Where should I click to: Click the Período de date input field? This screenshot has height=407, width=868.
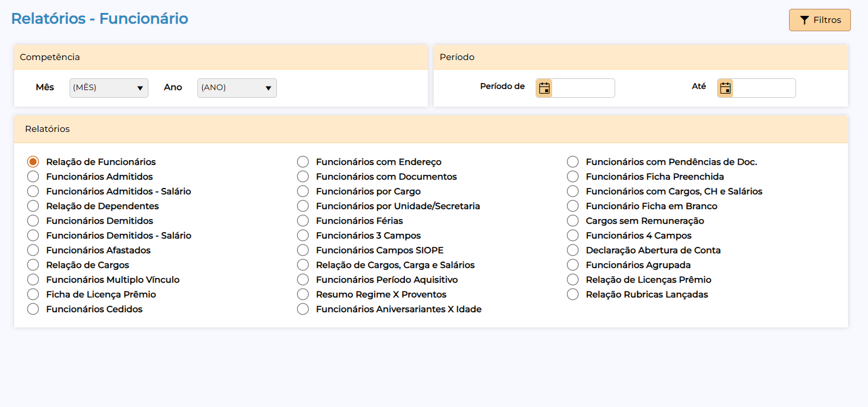[x=583, y=88]
